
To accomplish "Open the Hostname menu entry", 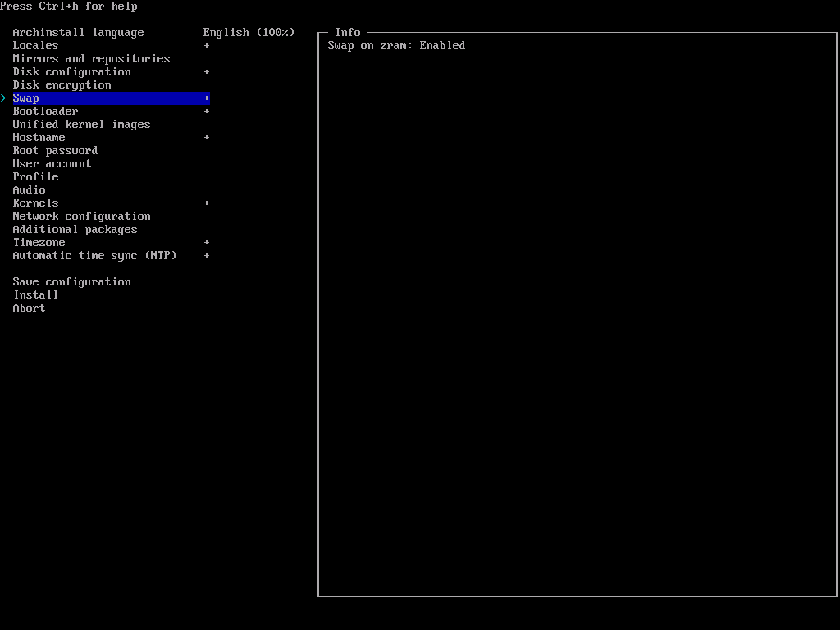I will (39, 138).
